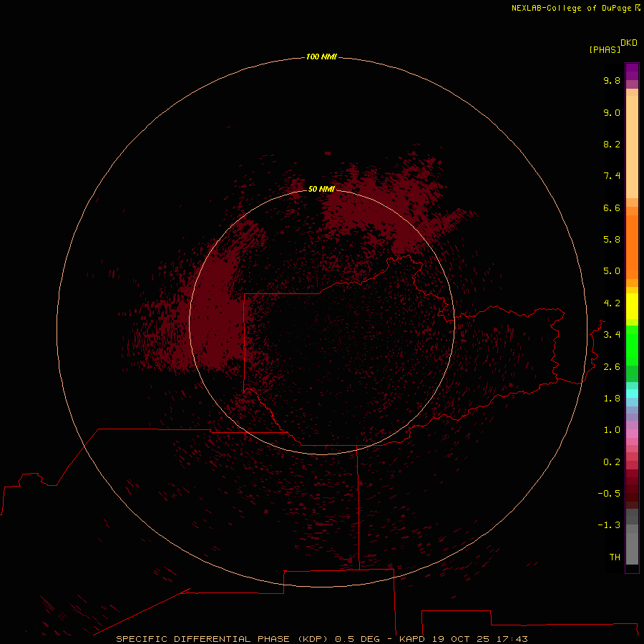Click the 7.4 legend value

point(612,176)
